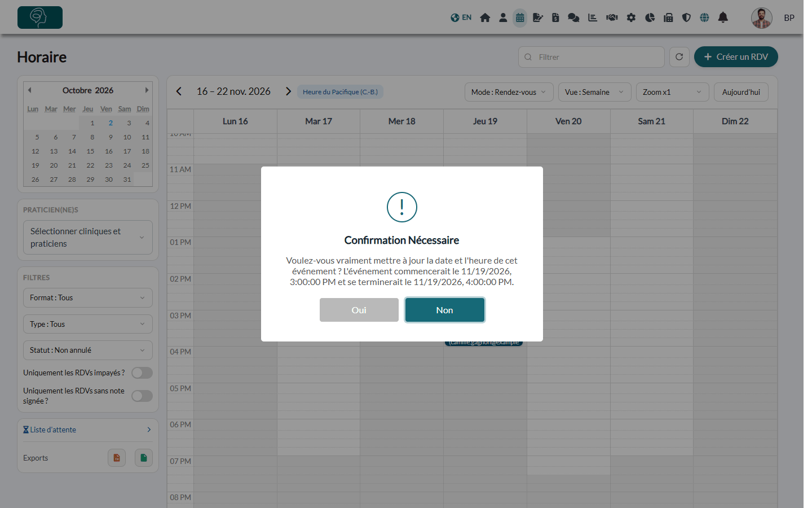Expand 'Sélectionner cliniques et praticiens' selector
Viewport: 812px width, 508px height.
(x=88, y=238)
